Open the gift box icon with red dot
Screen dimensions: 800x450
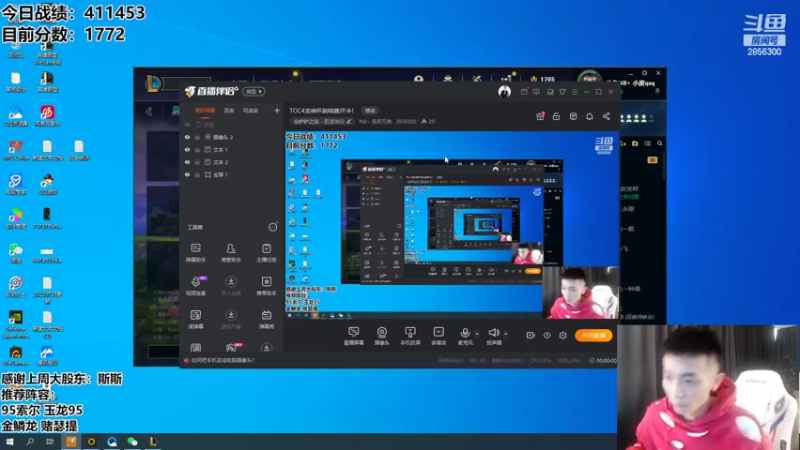point(540,116)
